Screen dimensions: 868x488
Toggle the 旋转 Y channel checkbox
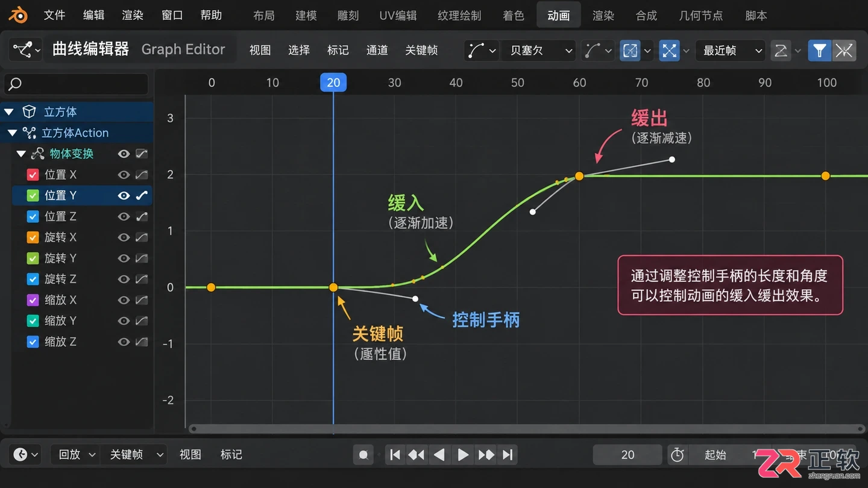click(33, 258)
